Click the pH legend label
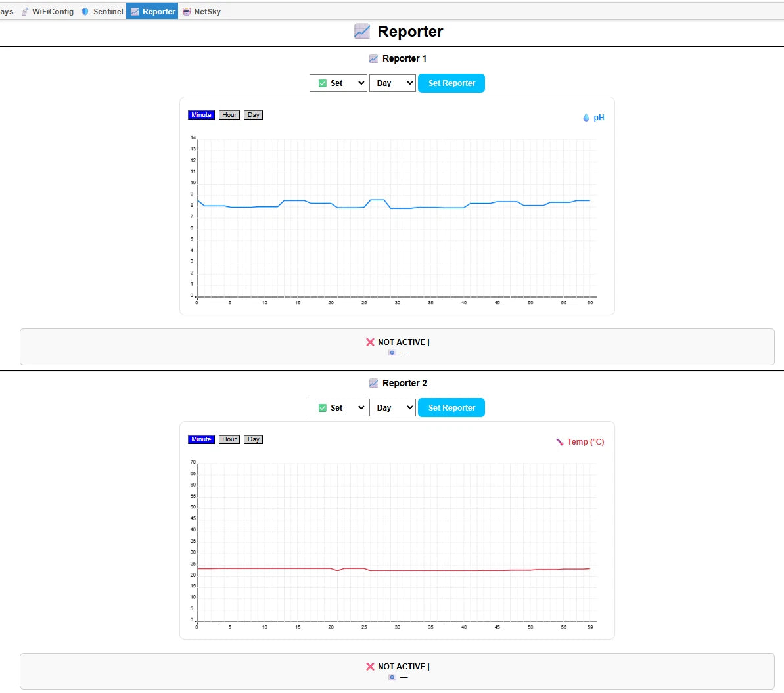 [599, 118]
